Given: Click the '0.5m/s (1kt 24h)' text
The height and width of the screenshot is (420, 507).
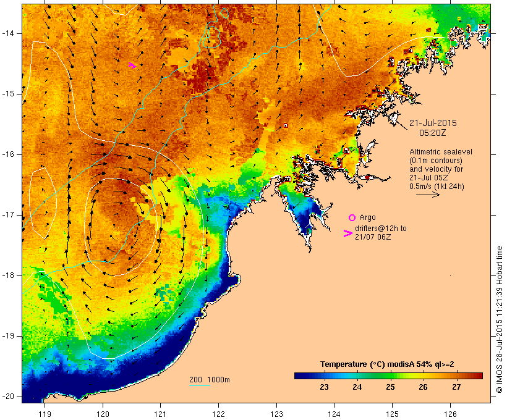Looking at the screenshot, I should 437,187.
